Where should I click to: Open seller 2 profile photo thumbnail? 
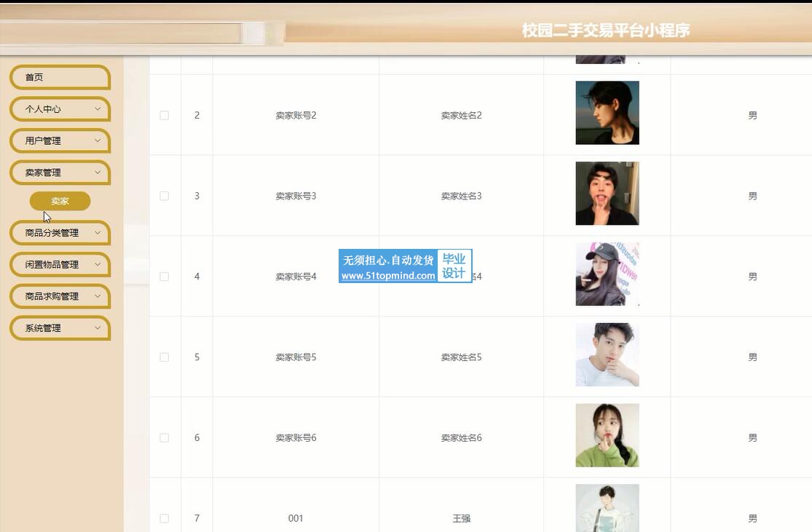click(x=607, y=113)
